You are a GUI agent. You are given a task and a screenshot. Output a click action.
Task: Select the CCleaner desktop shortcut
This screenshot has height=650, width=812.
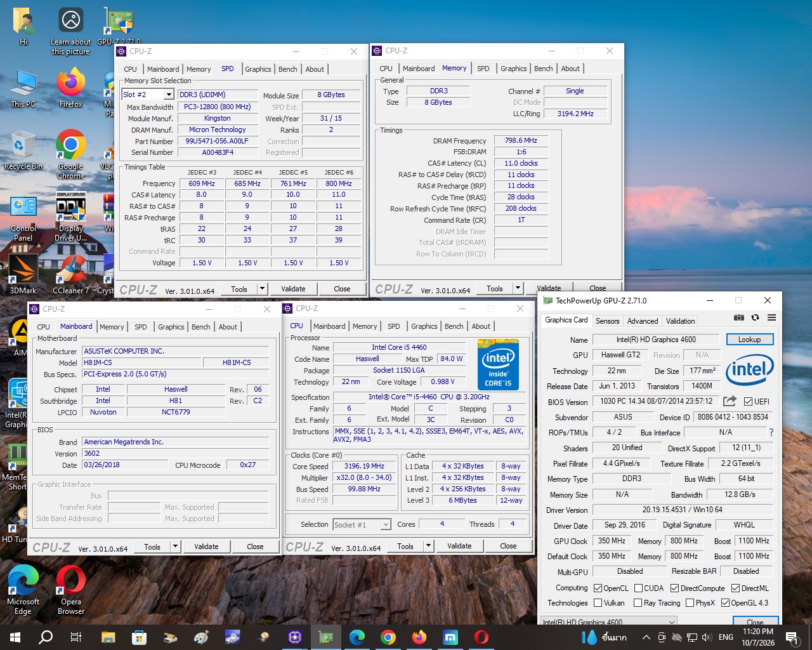pyautogui.click(x=71, y=274)
